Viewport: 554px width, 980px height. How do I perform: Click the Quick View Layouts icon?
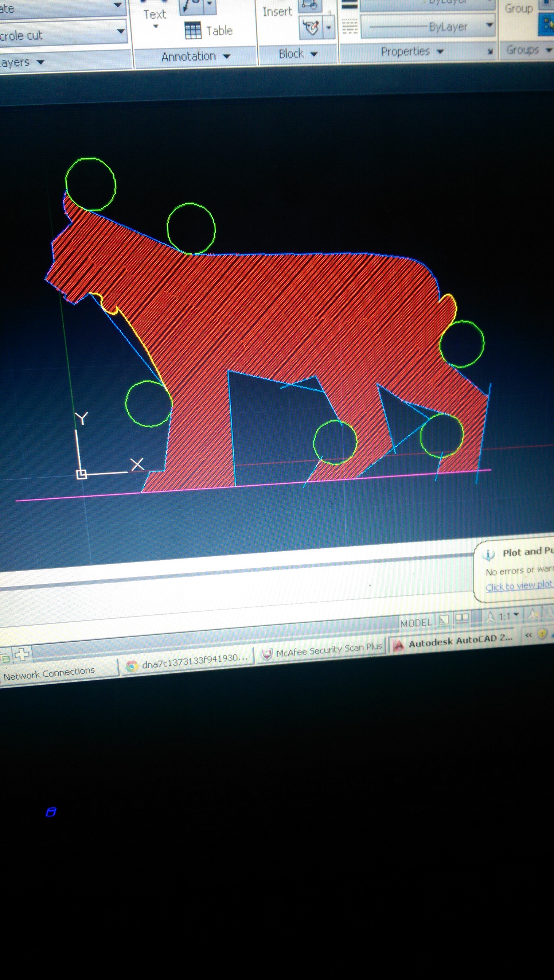pyautogui.click(x=444, y=620)
